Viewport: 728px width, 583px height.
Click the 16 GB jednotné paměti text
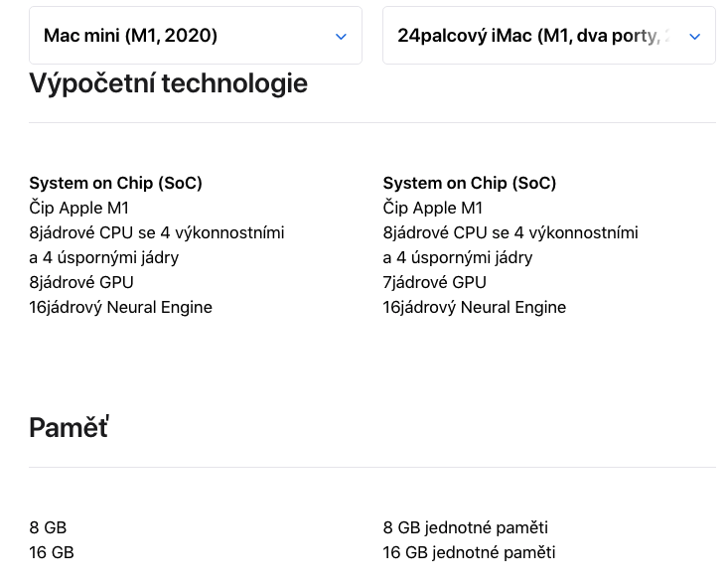click(x=469, y=552)
